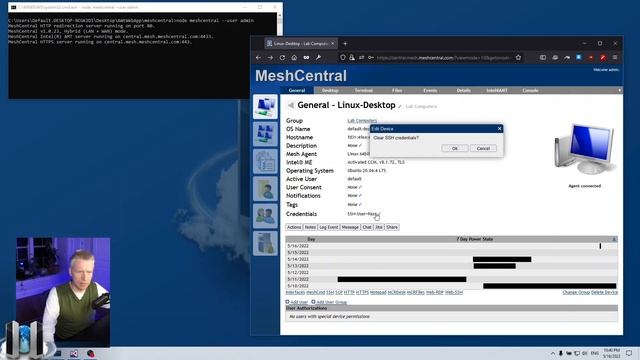
Task: Click the Log Event button
Action: 329,227
